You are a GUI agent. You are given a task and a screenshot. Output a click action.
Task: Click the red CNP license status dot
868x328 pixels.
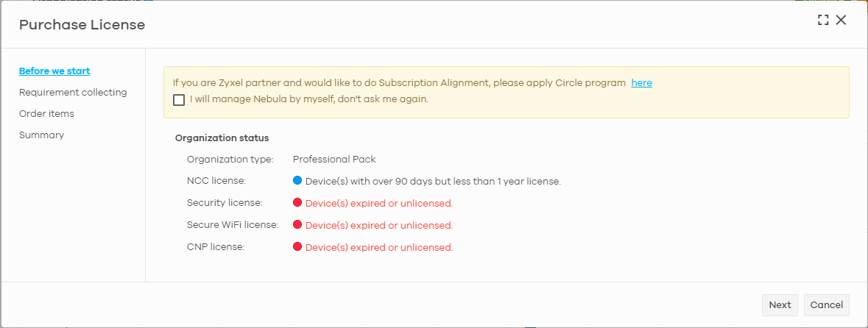coord(297,246)
